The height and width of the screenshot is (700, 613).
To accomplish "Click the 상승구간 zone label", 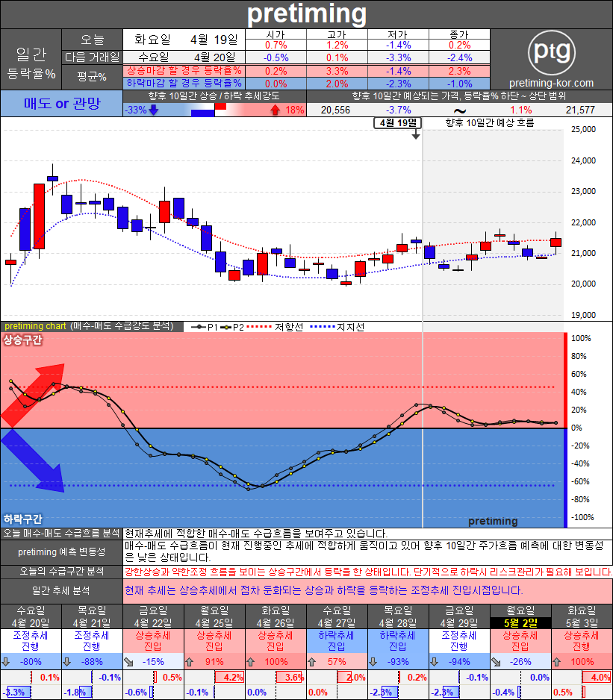I will pos(22,340).
